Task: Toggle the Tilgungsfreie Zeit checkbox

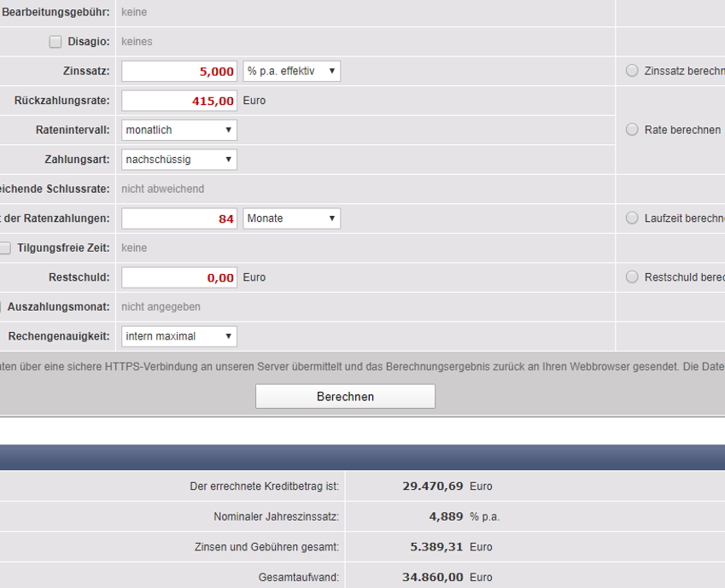Action: coord(5,248)
